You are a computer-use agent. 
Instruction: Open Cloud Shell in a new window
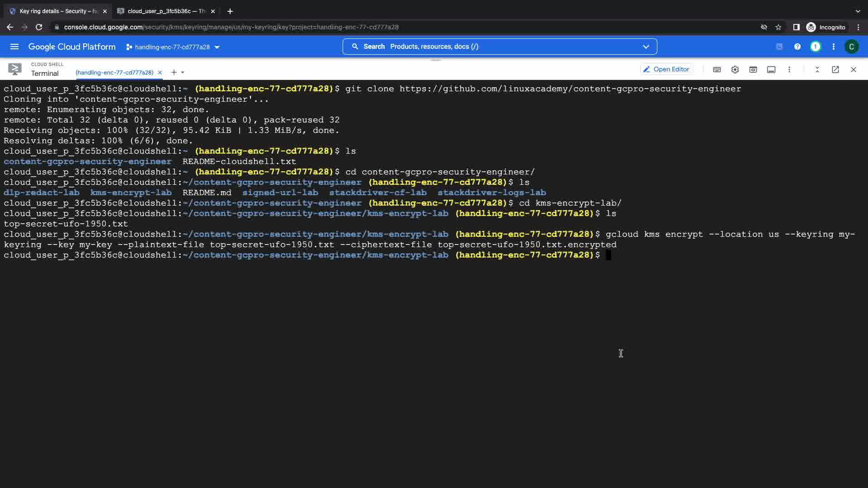(x=835, y=70)
